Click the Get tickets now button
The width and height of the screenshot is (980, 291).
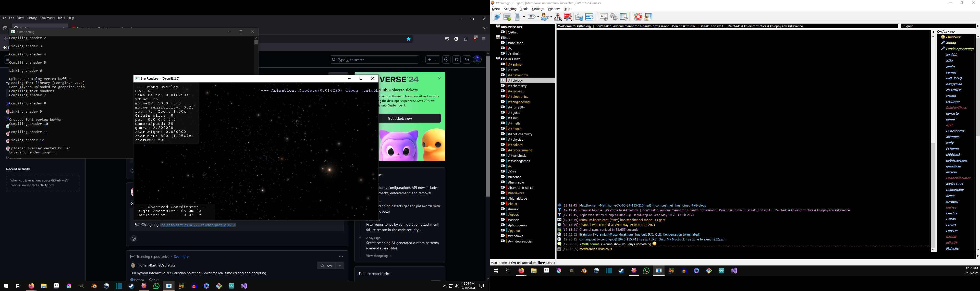[x=400, y=118]
